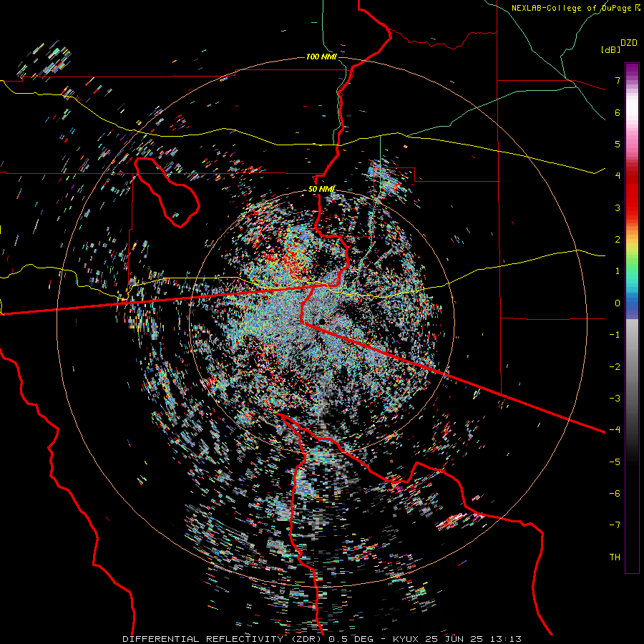Viewport: 644px width, 644px height.
Task: Click the -7 value on color scale
Action: pos(615,525)
